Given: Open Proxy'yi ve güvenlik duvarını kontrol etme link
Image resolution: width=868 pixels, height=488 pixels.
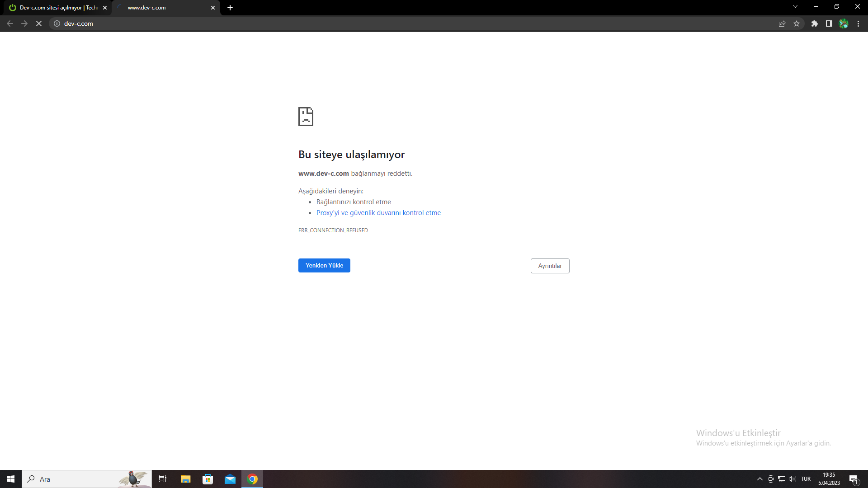Looking at the screenshot, I should tap(378, 213).
